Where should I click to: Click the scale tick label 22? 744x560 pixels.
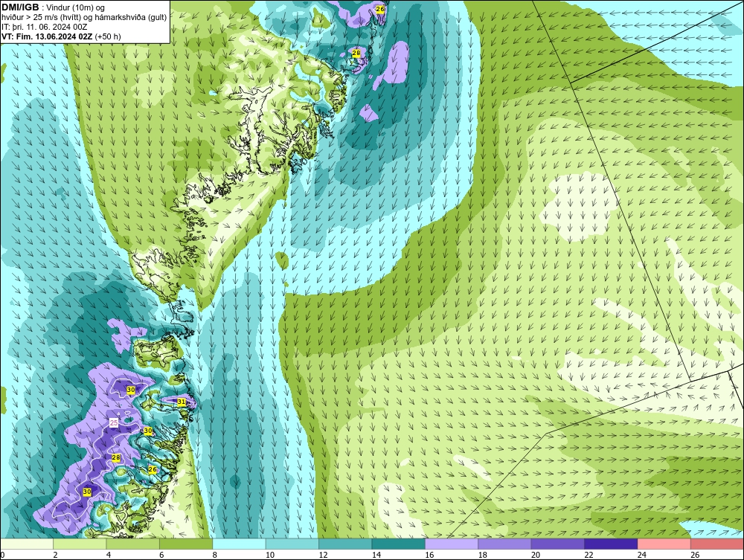[589, 555]
